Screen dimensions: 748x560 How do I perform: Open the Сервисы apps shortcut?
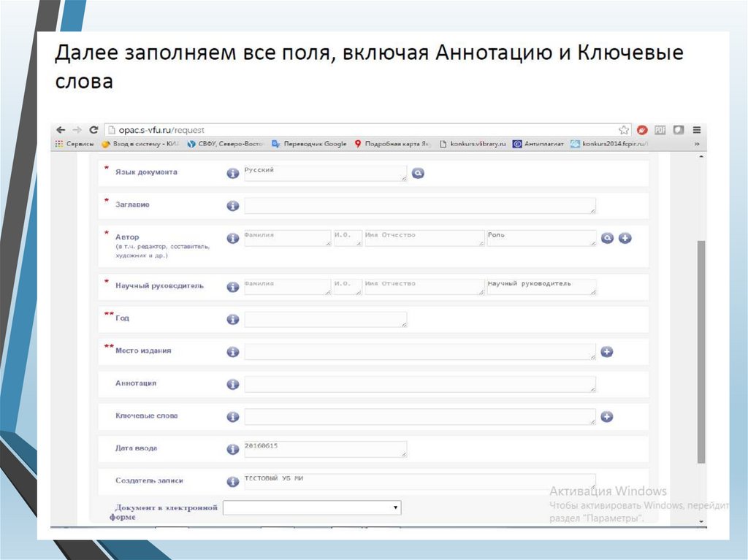pos(75,145)
